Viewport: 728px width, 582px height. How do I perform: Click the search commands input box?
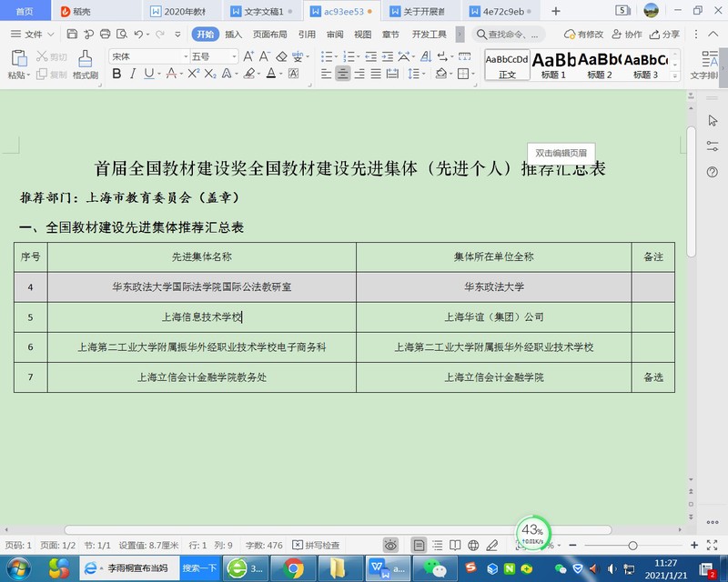point(511,35)
